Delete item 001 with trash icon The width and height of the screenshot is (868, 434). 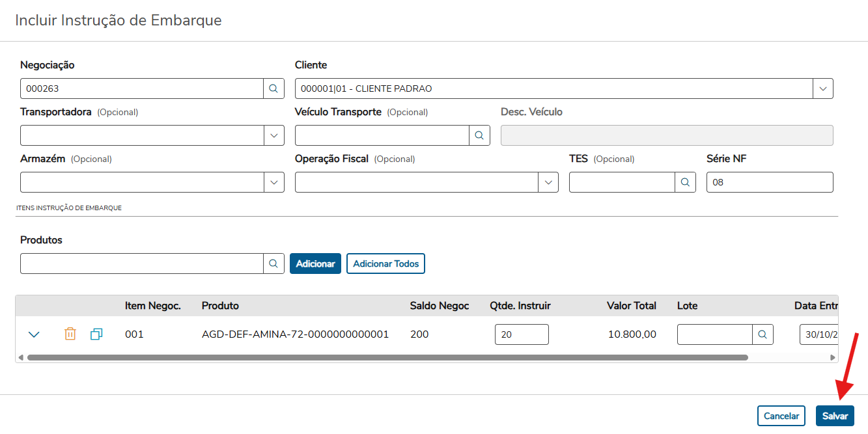click(x=70, y=334)
